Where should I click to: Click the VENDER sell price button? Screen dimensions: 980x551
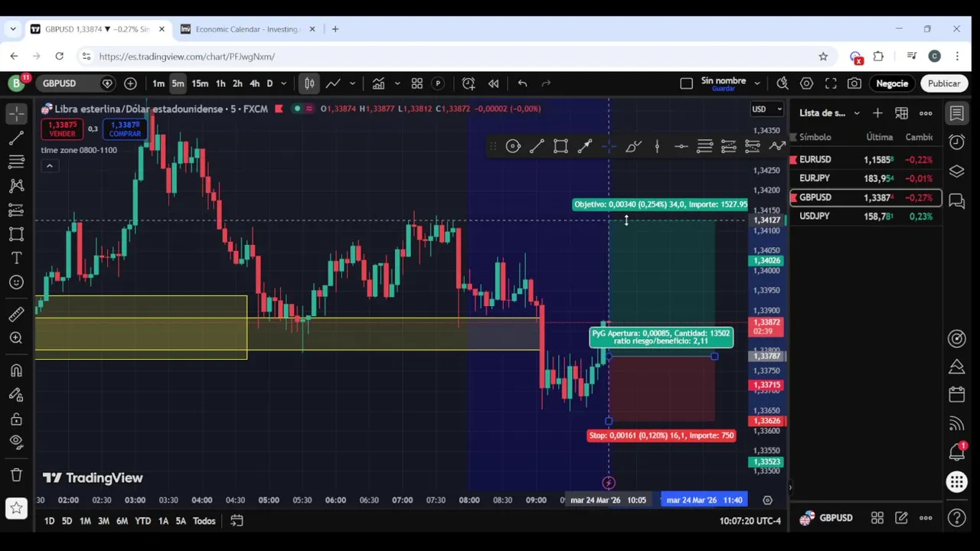coord(63,129)
